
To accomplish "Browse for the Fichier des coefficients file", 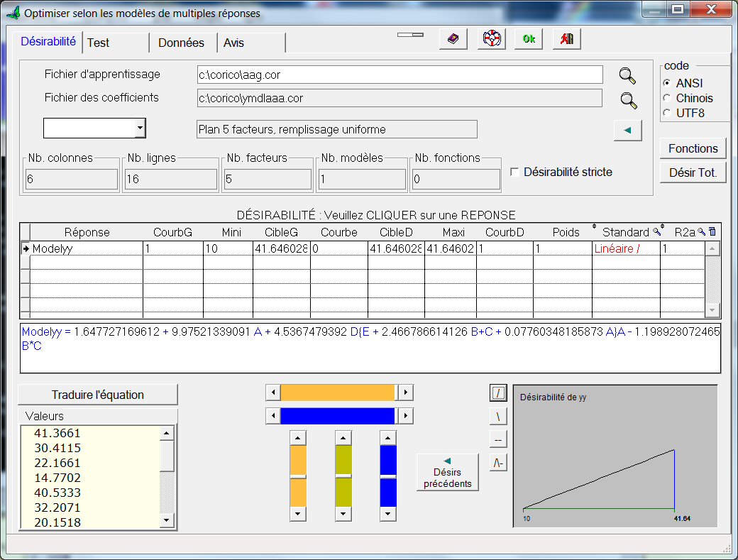I will tap(628, 100).
